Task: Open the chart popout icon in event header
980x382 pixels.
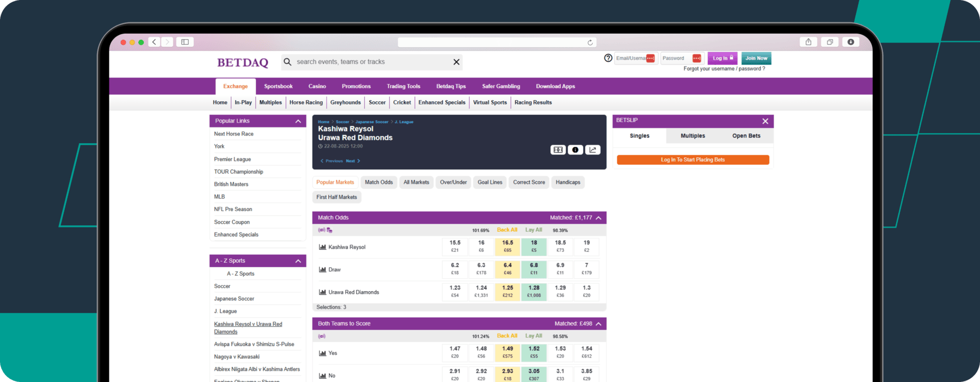Action: coord(593,150)
